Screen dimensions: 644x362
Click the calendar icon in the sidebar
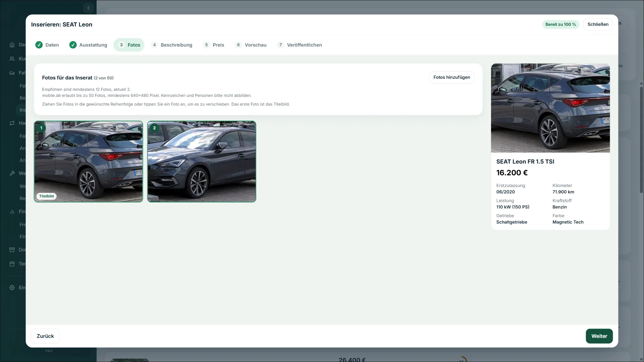[x=12, y=264]
